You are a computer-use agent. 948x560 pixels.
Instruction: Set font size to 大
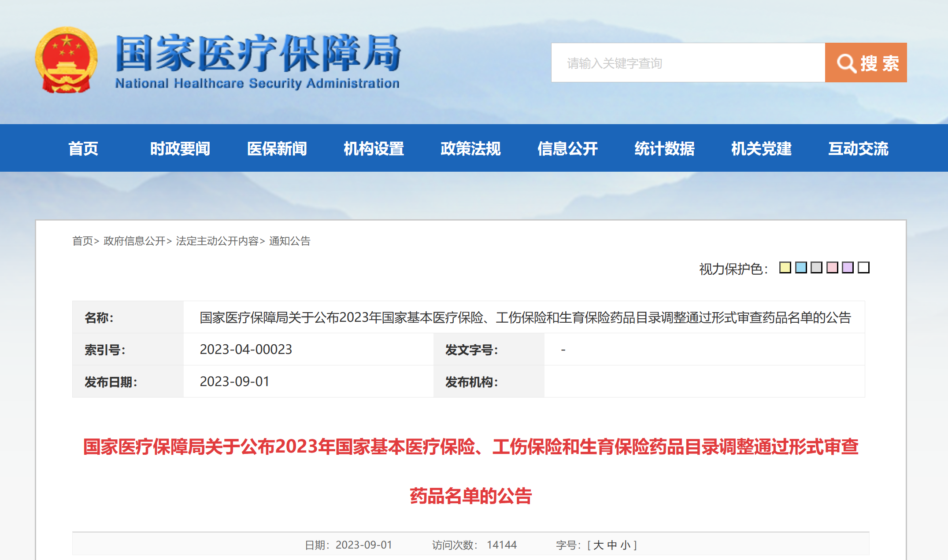tap(598, 545)
